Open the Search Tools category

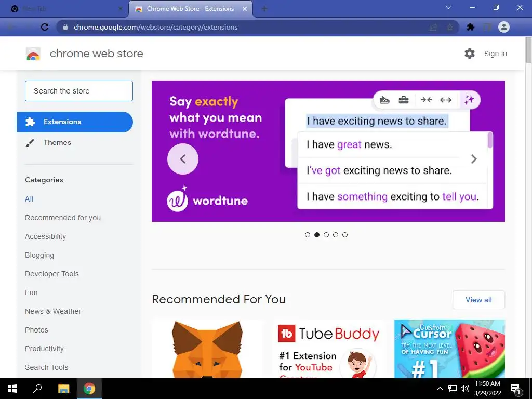click(46, 367)
